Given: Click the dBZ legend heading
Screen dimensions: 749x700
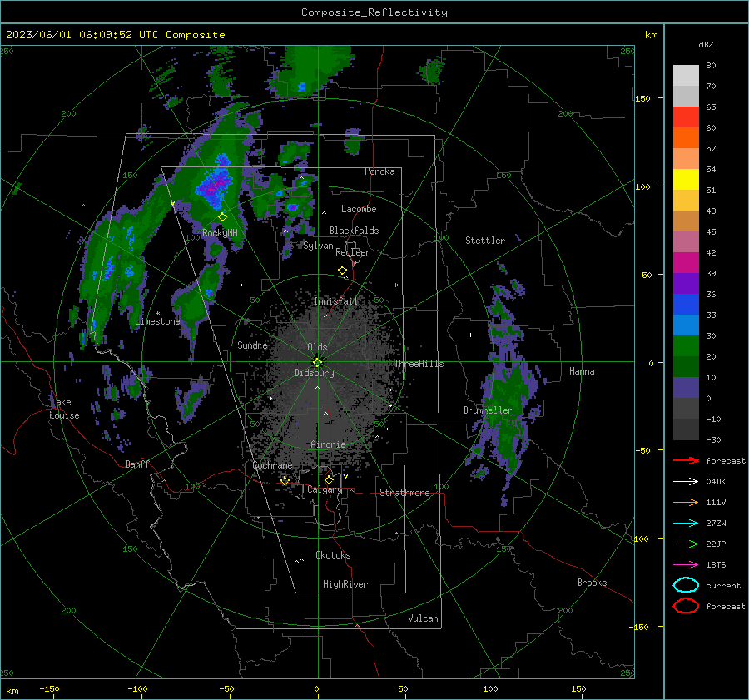Looking at the screenshot, I should (x=706, y=44).
